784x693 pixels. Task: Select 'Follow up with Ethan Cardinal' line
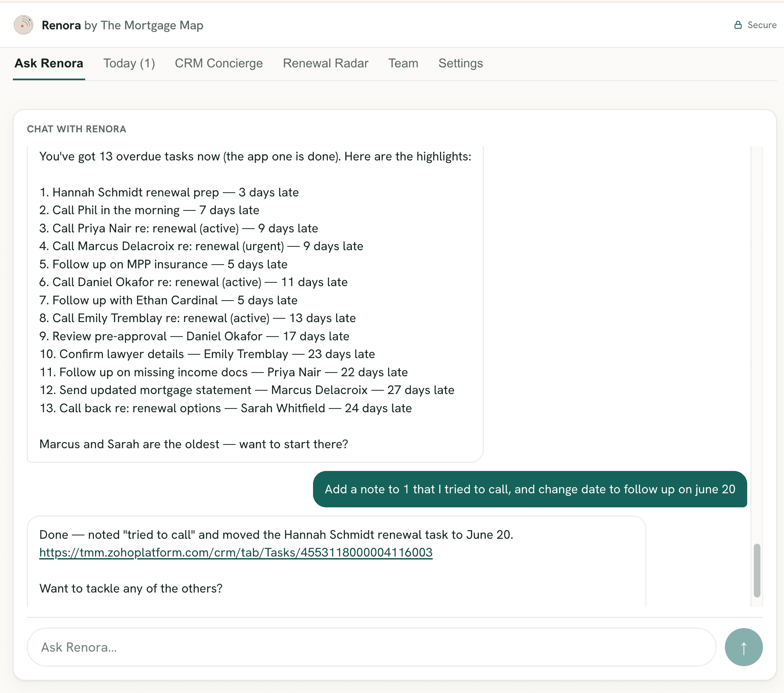point(168,300)
